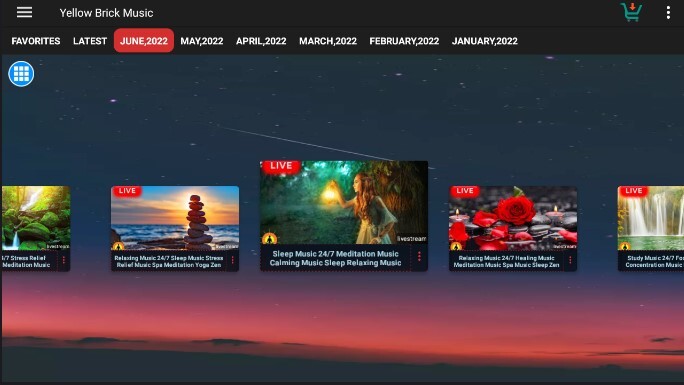Open the three-dot overflow menu in header
684x385 pixels.
[668, 13]
